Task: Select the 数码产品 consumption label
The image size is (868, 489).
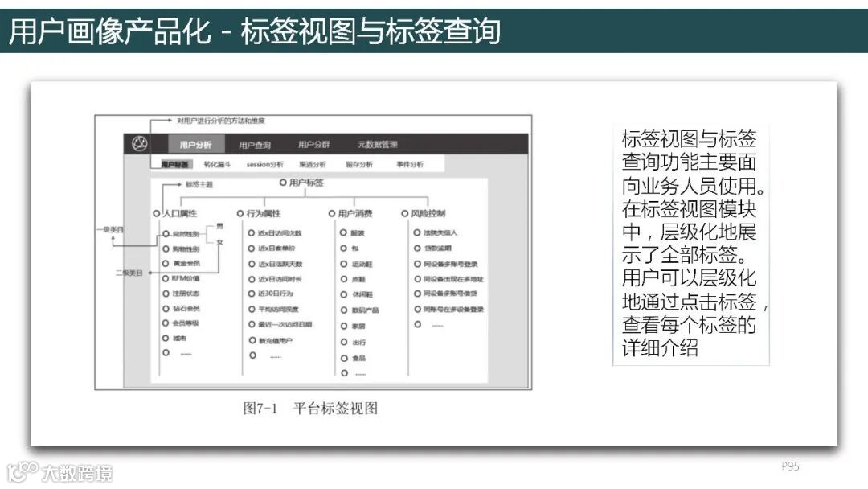Action: [x=360, y=310]
